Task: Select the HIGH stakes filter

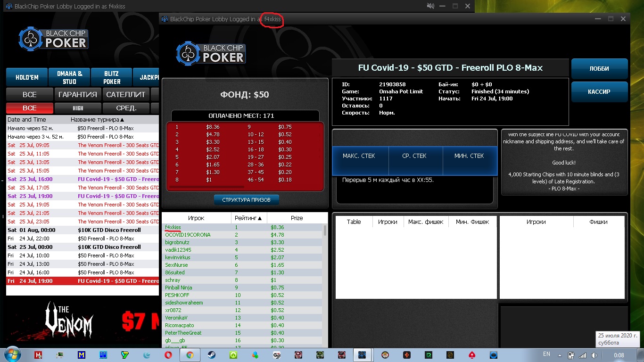Action: (77, 108)
